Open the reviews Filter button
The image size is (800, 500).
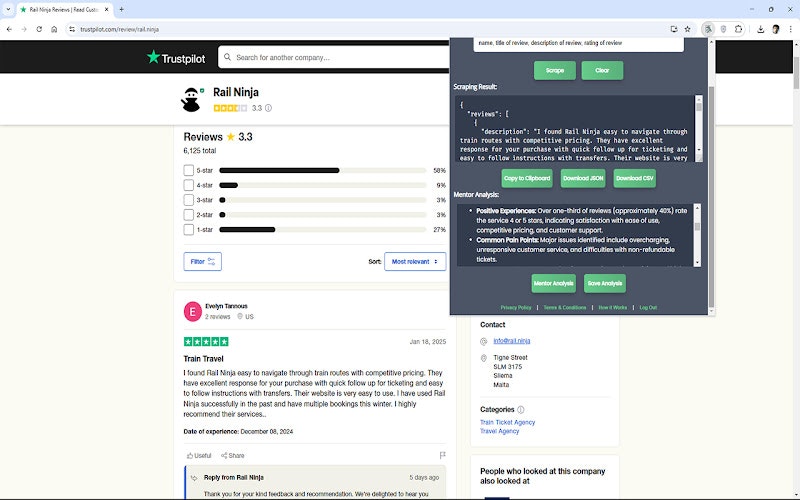203,262
